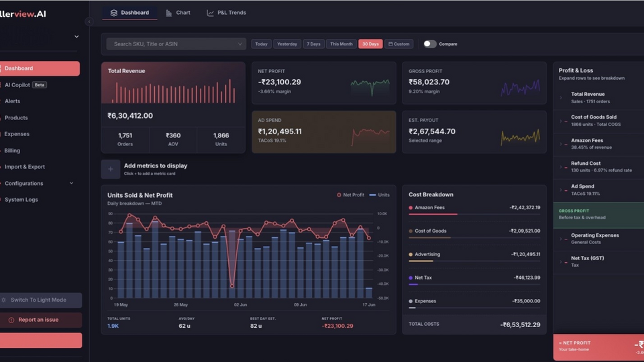Click the 82 u best day value
This screenshot has height=362, width=644.
(x=256, y=326)
